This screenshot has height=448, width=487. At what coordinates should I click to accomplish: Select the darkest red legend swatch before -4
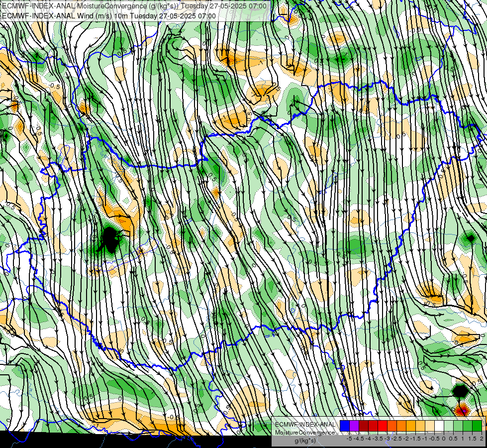coord(364,426)
